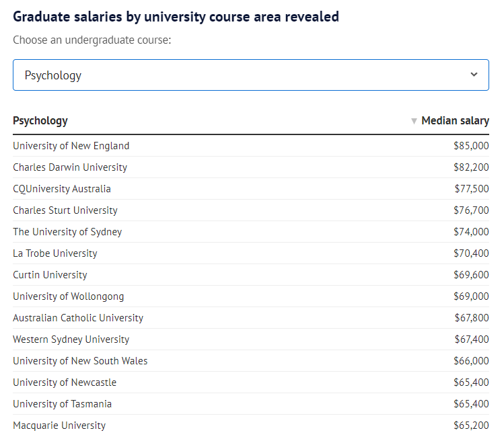The width and height of the screenshot is (504, 445).
Task: Click Charles Sturt University name
Action: tap(65, 210)
